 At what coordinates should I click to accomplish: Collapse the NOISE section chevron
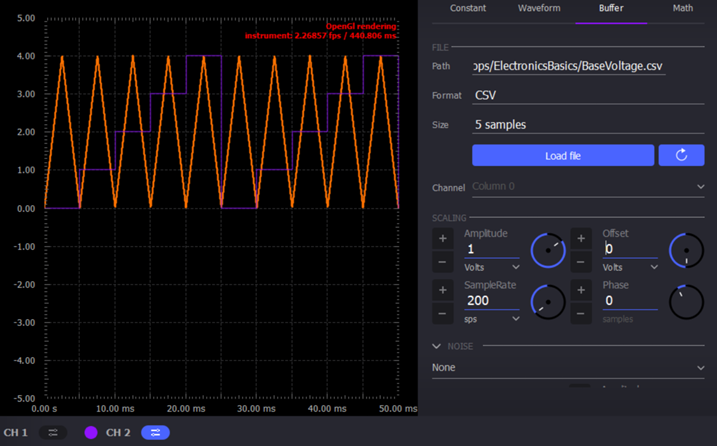click(437, 346)
